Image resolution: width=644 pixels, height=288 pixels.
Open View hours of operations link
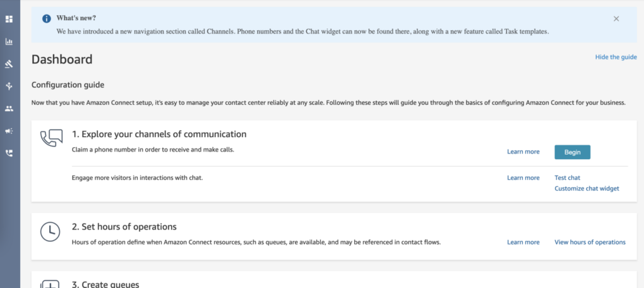pyautogui.click(x=590, y=242)
